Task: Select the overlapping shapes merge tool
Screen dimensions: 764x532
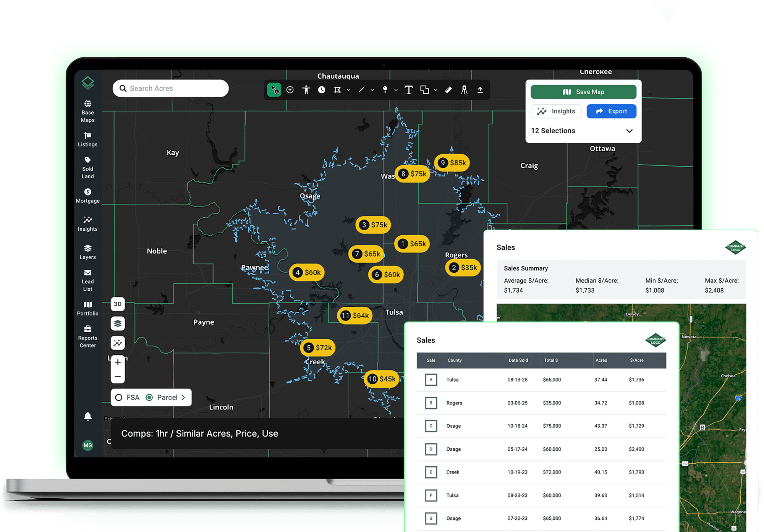Action: tap(424, 90)
